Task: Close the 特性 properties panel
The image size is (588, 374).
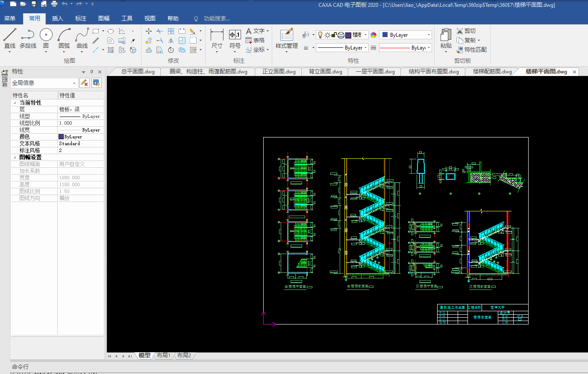Action: 100,72
